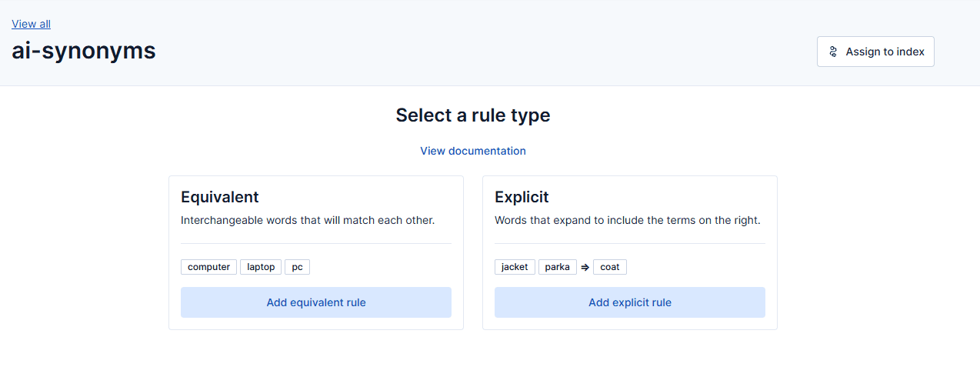Click the icon in Assign to index button
Screen dimensions: 980x367
pyautogui.click(x=833, y=52)
